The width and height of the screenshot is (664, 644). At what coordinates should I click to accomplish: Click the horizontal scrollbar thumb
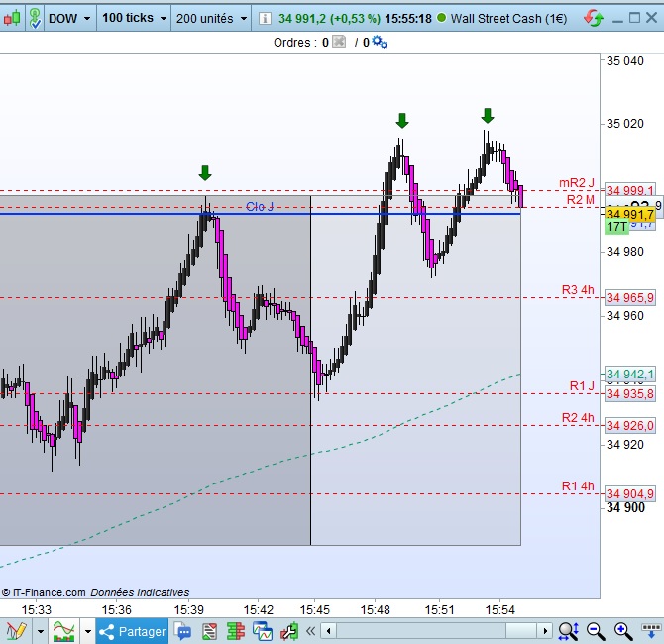(x=521, y=631)
